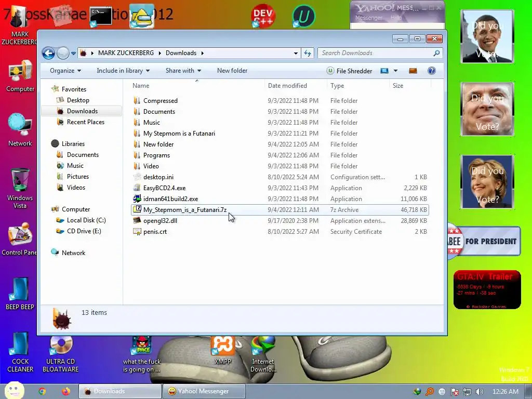Select Downloads under Favorites
This screenshot has height=399, width=532.
pos(82,111)
